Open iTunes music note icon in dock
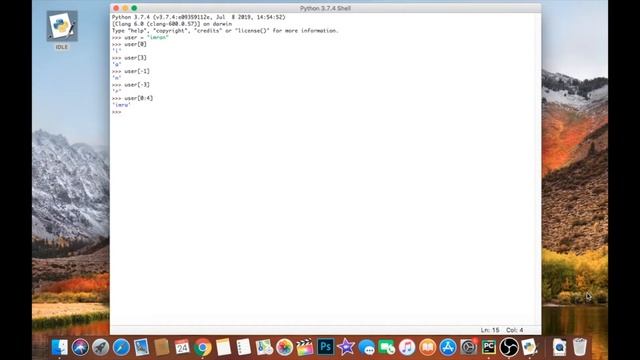Viewport: 640px width, 360px height. (407, 347)
